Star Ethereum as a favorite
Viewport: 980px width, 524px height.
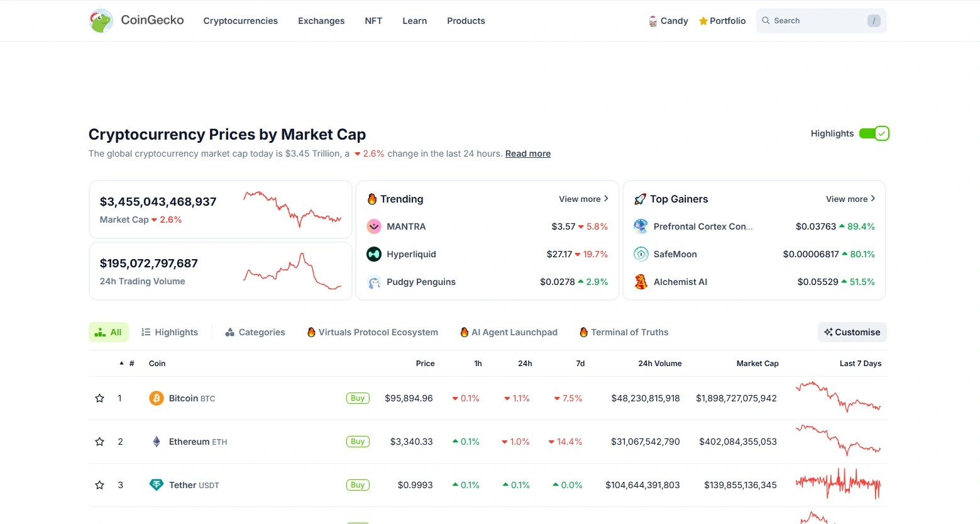99,442
